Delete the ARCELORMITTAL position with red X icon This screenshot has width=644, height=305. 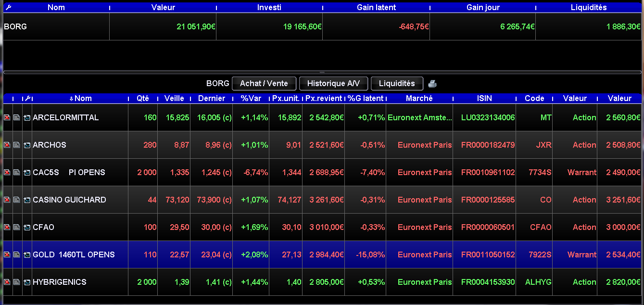tap(7, 118)
